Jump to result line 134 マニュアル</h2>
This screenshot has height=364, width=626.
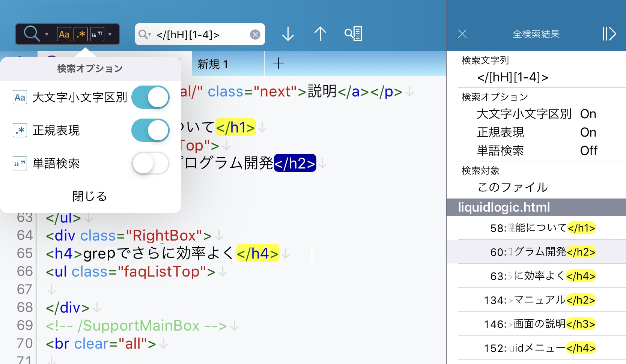(540, 300)
